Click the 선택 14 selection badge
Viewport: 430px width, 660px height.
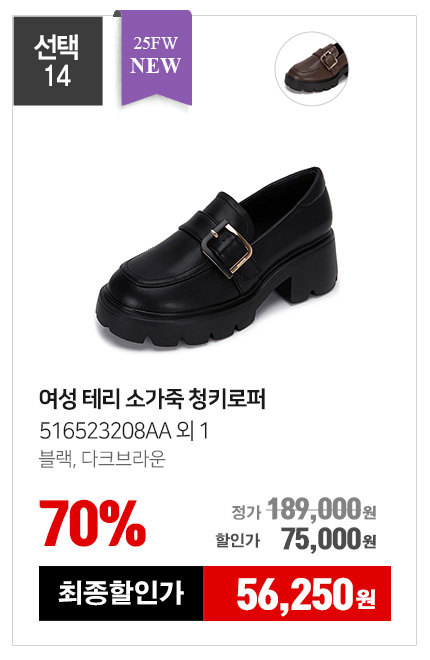[58, 61]
